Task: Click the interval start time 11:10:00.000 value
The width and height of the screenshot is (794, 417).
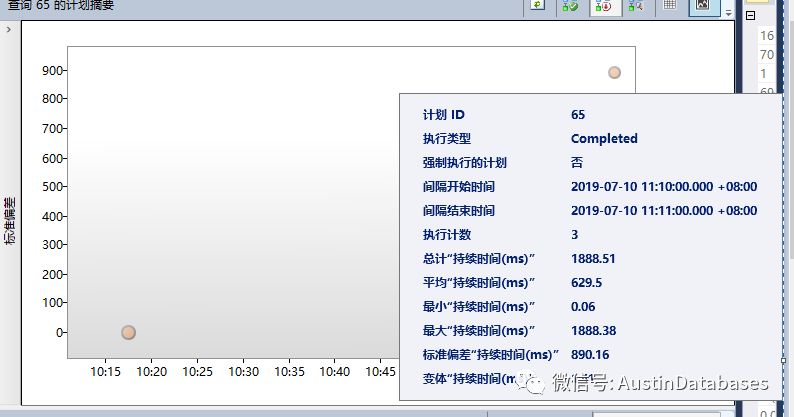Action: coord(664,186)
